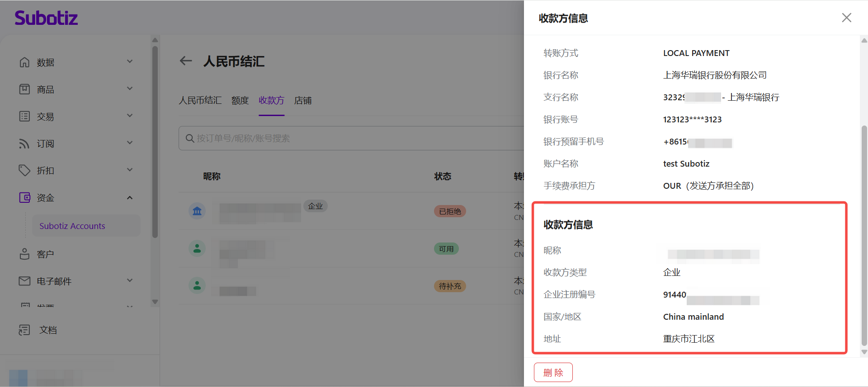Click the sidebar scrollbar down arrow
This screenshot has height=387, width=868.
point(155,302)
